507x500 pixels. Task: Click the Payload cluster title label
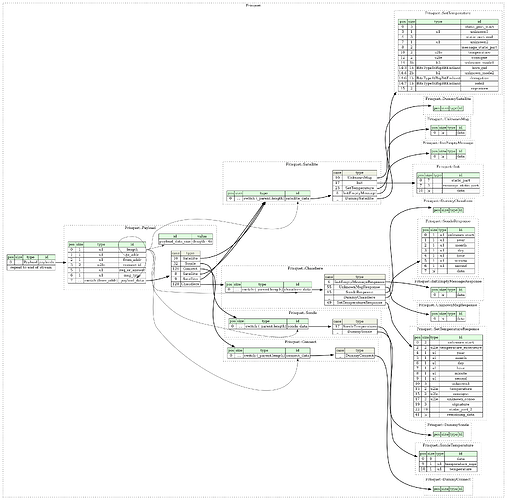click(x=140, y=228)
